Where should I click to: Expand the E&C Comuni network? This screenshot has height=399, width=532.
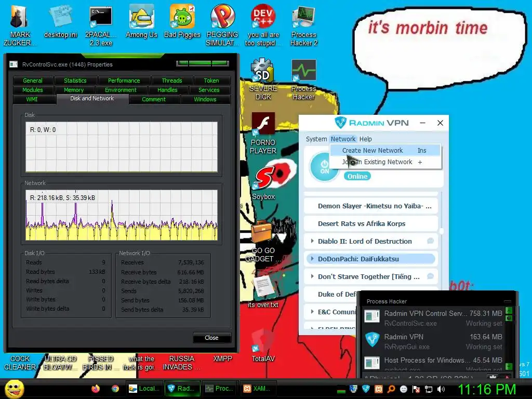click(312, 312)
